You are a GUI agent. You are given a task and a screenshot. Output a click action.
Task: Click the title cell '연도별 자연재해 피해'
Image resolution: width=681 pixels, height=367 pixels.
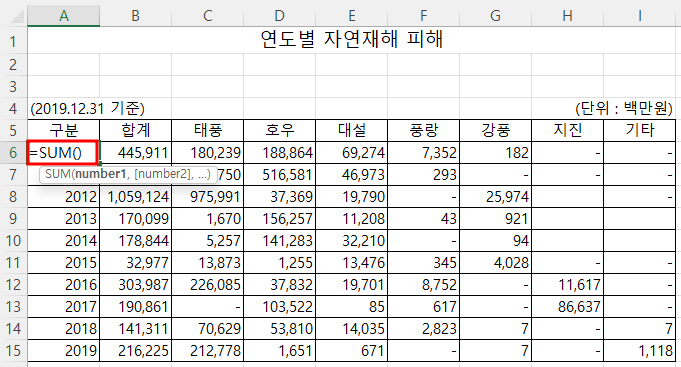point(352,40)
